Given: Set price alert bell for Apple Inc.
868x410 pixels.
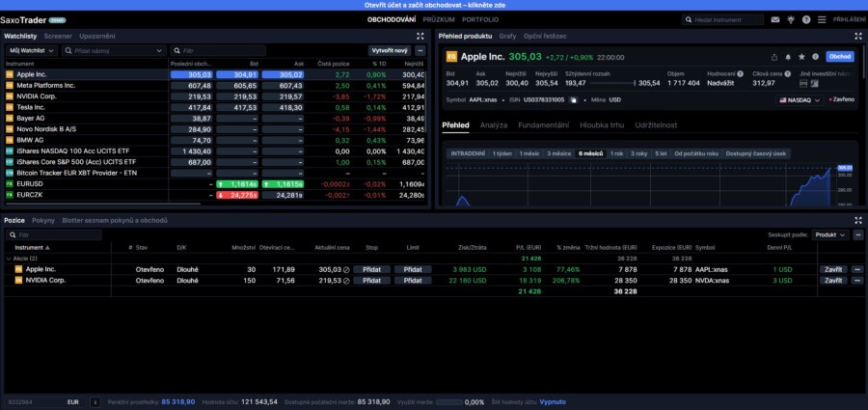Looking at the screenshot, I should pyautogui.click(x=788, y=57).
